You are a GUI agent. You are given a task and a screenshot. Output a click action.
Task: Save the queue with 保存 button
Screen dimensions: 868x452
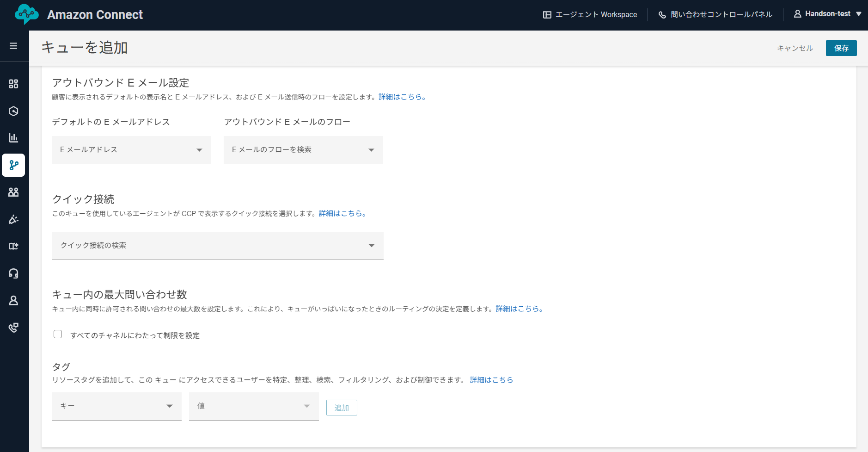point(840,48)
